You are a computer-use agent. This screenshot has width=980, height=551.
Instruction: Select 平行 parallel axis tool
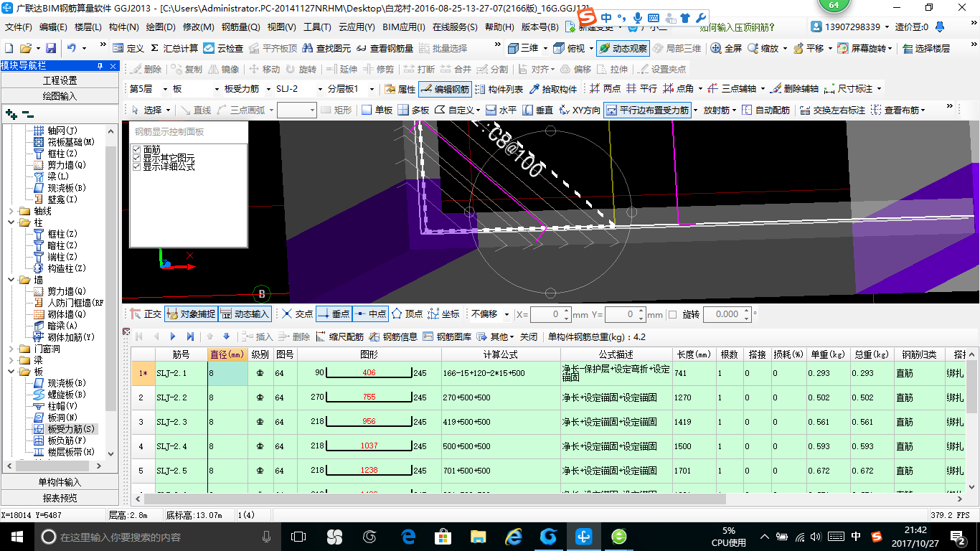pyautogui.click(x=641, y=89)
